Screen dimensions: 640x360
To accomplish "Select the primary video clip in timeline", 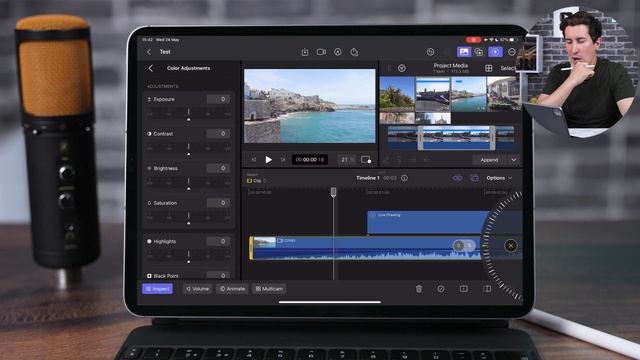I will coord(365,248).
